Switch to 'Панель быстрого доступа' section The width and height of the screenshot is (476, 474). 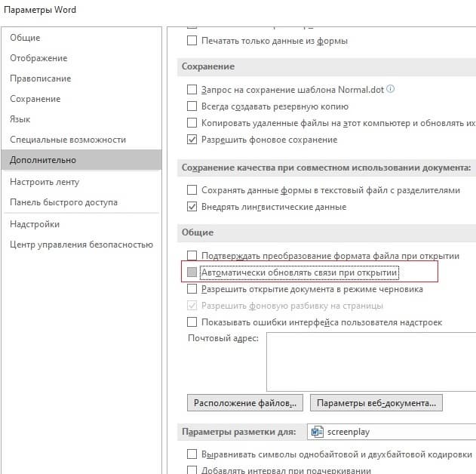point(63,202)
